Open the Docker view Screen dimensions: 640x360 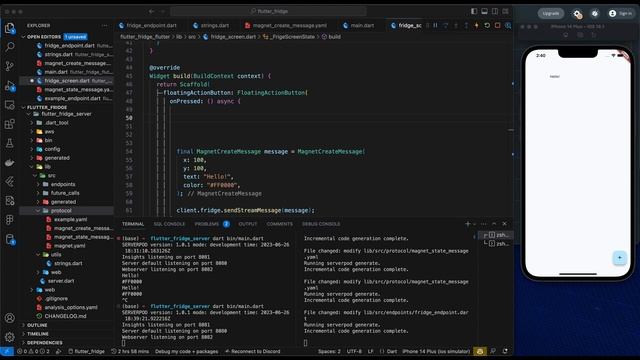[9, 162]
